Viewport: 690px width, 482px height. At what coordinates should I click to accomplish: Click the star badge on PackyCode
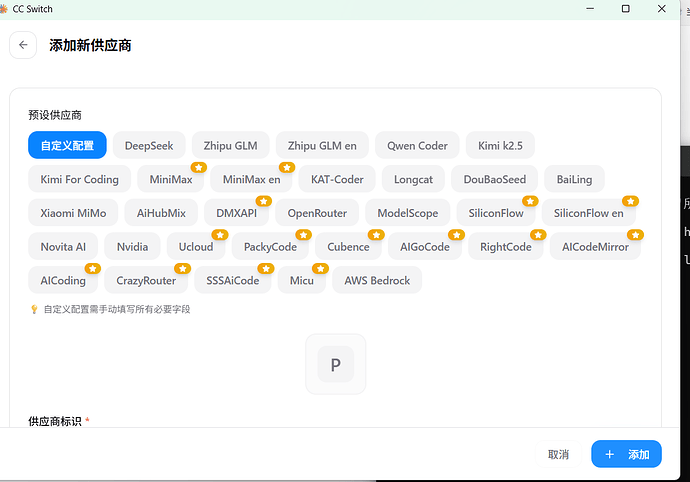303,235
